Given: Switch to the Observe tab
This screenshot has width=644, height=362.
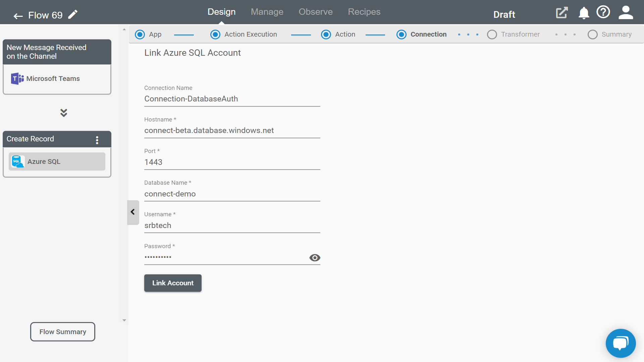Looking at the screenshot, I should pyautogui.click(x=316, y=12).
